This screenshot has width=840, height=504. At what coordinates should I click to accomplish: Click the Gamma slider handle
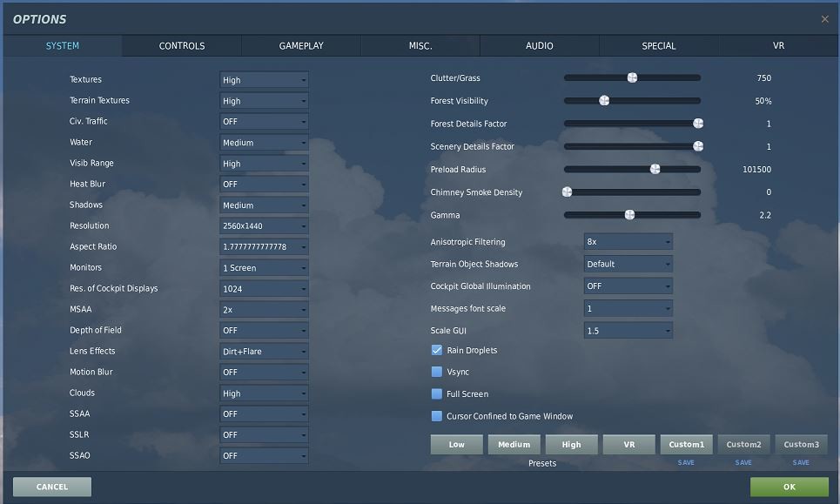pyautogui.click(x=629, y=215)
